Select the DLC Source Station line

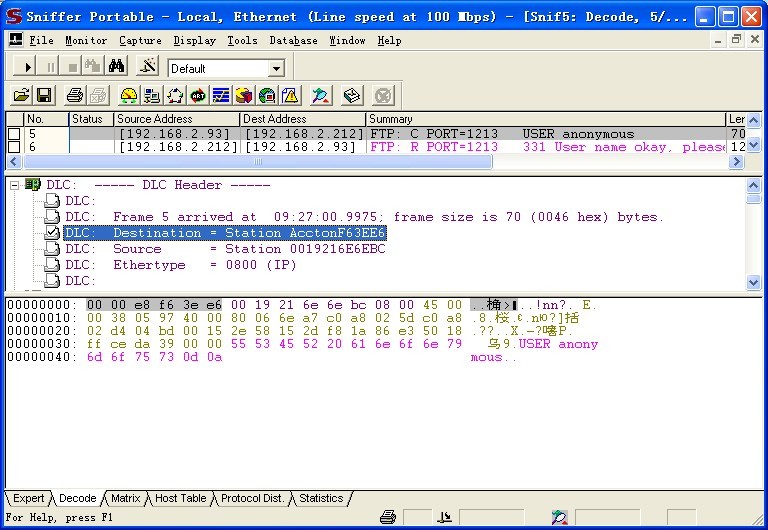pyautogui.click(x=225, y=249)
